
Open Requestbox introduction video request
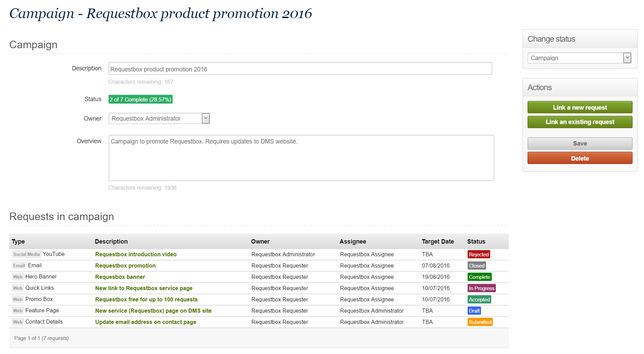[136, 255]
